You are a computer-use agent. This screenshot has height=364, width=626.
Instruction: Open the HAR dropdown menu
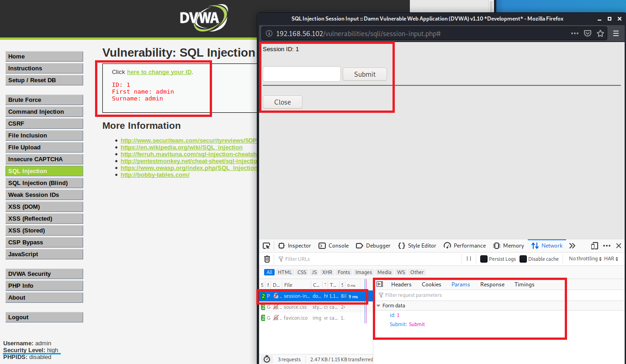(611, 259)
